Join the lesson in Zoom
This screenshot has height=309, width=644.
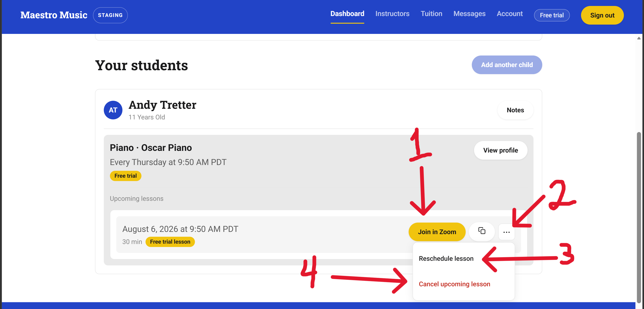coord(437,232)
